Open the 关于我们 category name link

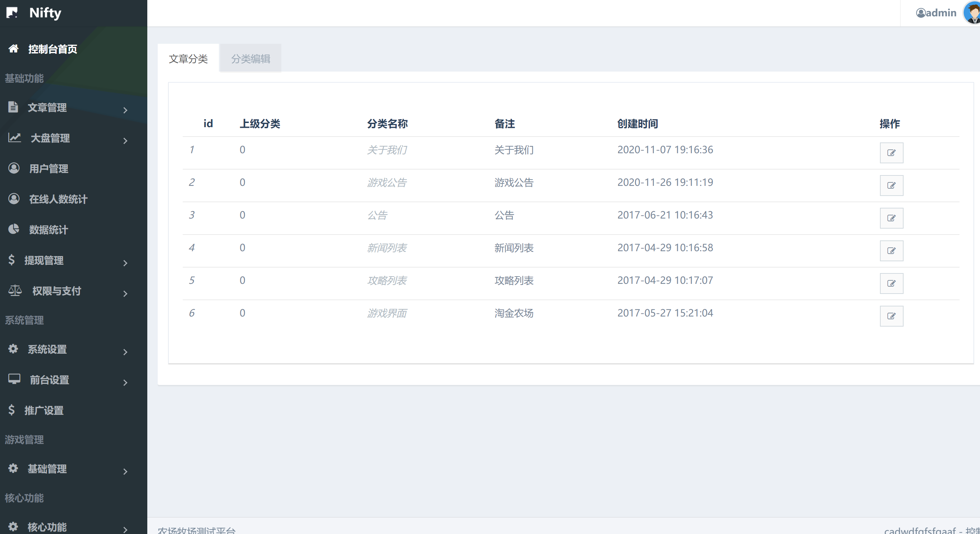tap(387, 150)
